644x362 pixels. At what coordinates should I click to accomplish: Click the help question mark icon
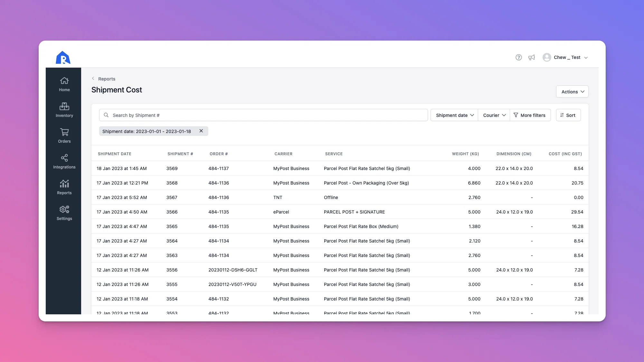pyautogui.click(x=518, y=57)
